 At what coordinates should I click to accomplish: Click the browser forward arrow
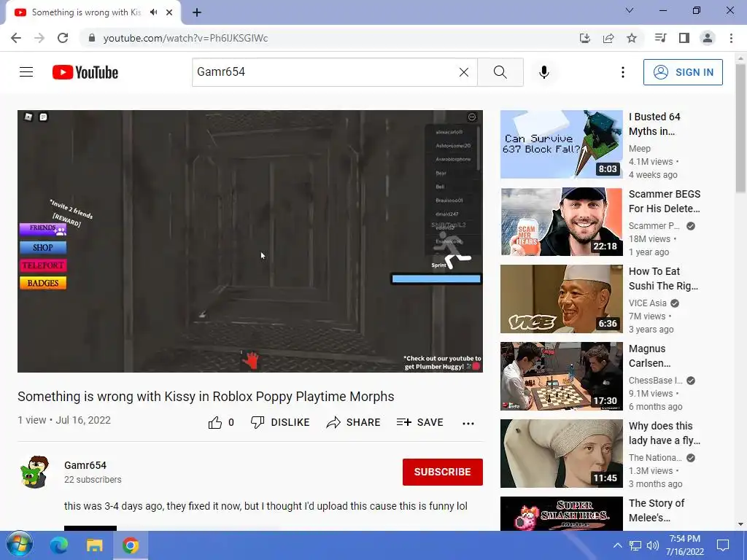39,38
